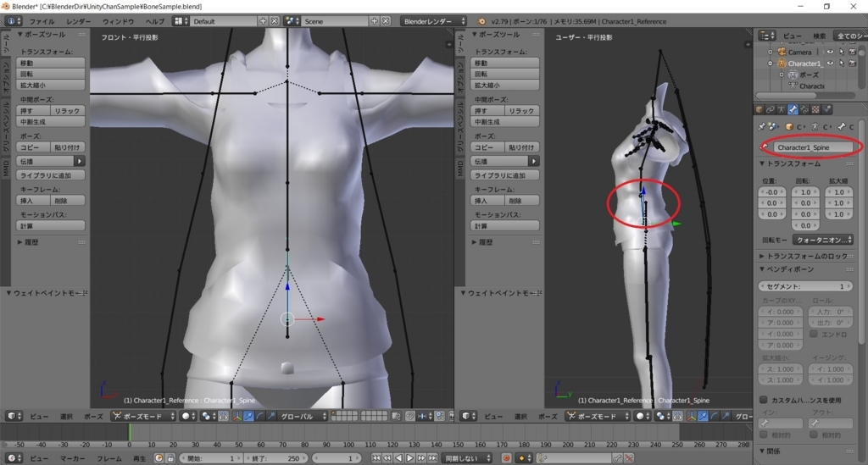Click 計算 motion path button in left panel

point(50,225)
